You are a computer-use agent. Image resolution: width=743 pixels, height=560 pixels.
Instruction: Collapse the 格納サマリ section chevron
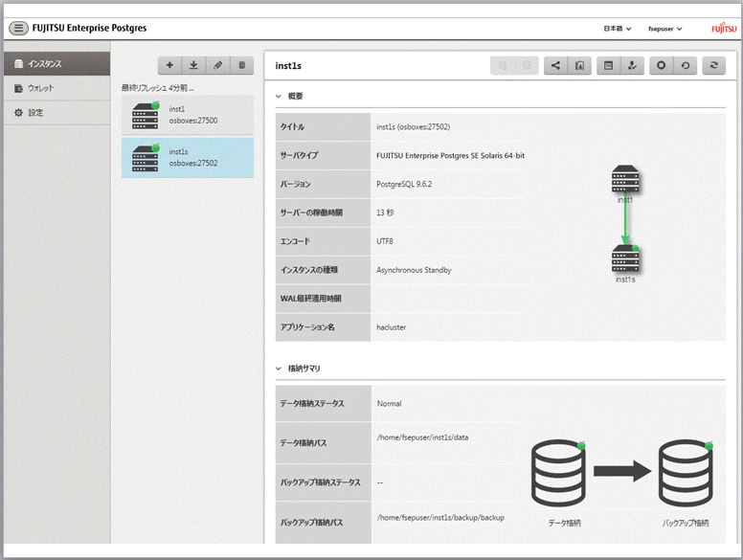coord(279,369)
